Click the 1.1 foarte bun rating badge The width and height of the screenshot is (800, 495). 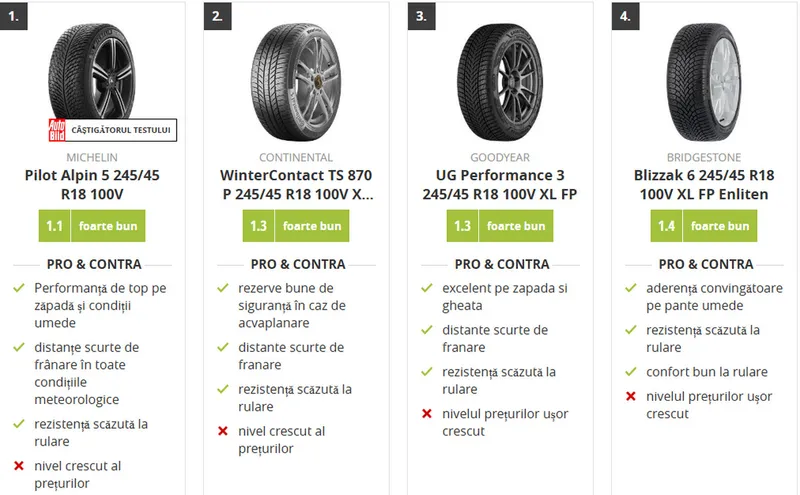[92, 226]
